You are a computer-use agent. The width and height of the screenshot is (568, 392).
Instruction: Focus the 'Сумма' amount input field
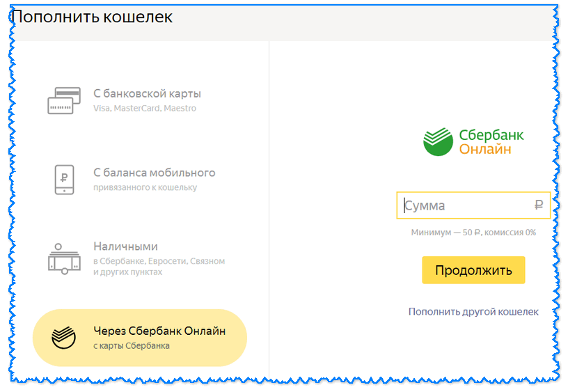[466, 205]
